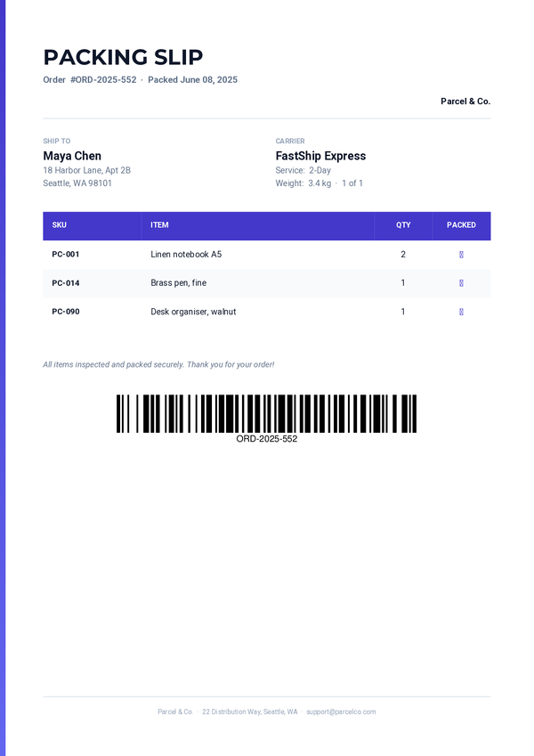Select the PACKING SLIP heading
534x756 pixels.
(124, 57)
